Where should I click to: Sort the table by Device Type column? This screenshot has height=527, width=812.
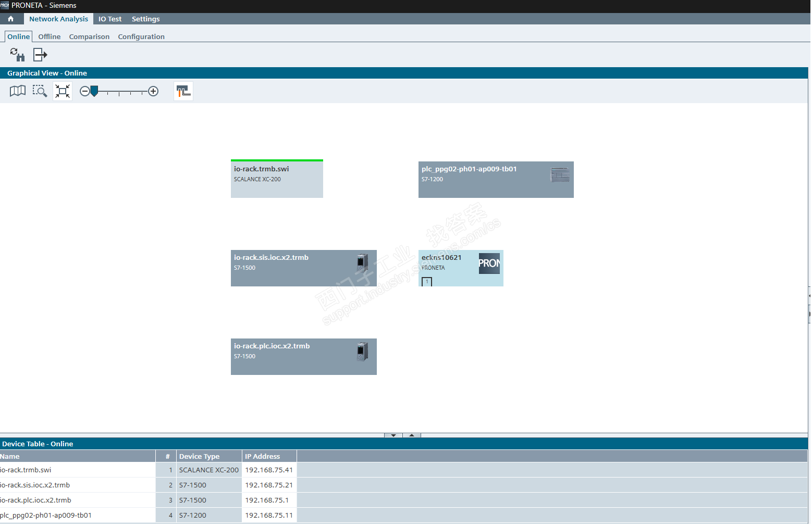point(210,456)
